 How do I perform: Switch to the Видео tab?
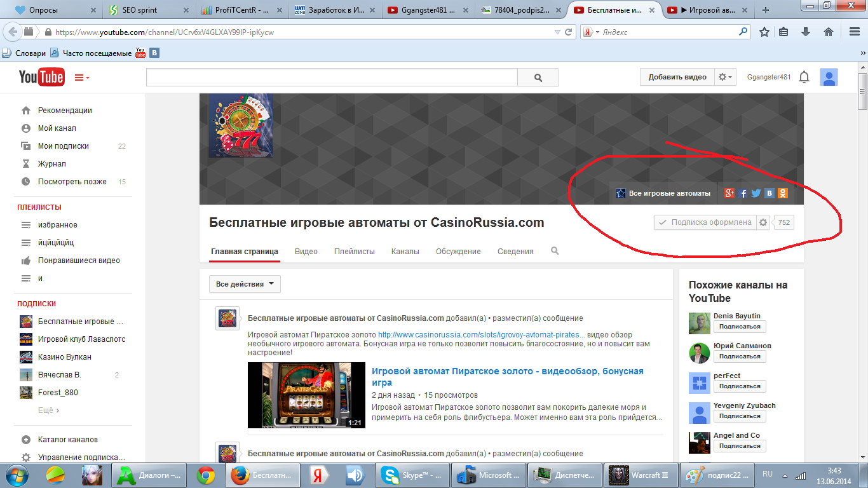click(x=306, y=251)
